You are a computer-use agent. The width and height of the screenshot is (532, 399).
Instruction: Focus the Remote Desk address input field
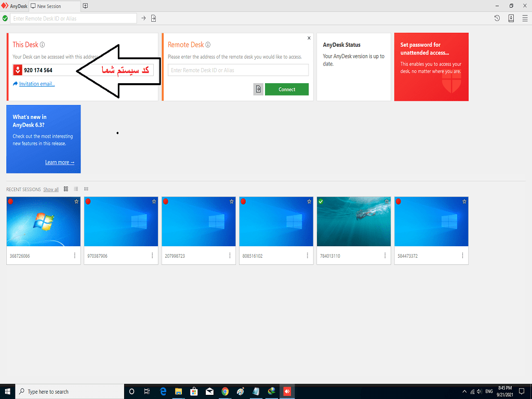238,70
